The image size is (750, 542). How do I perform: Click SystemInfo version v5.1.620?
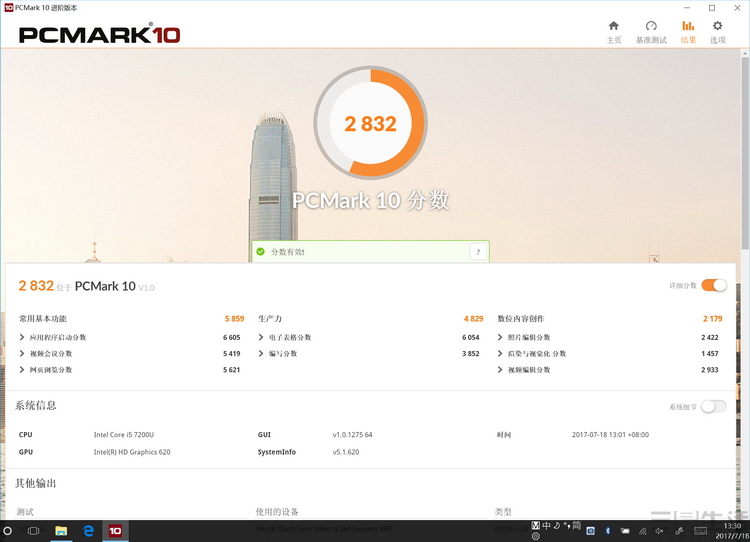click(x=345, y=452)
